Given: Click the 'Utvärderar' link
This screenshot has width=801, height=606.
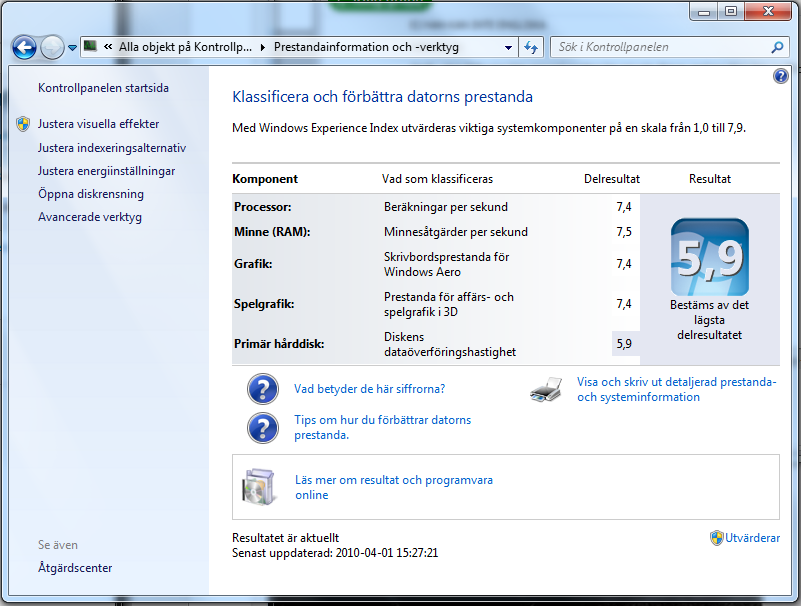Looking at the screenshot, I should tap(752, 538).
